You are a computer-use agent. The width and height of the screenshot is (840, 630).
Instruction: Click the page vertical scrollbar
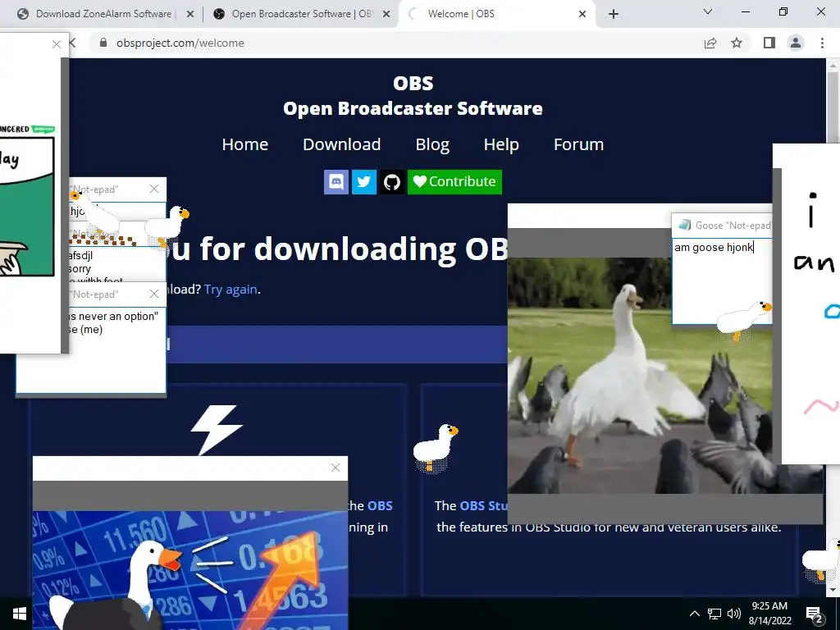833,107
